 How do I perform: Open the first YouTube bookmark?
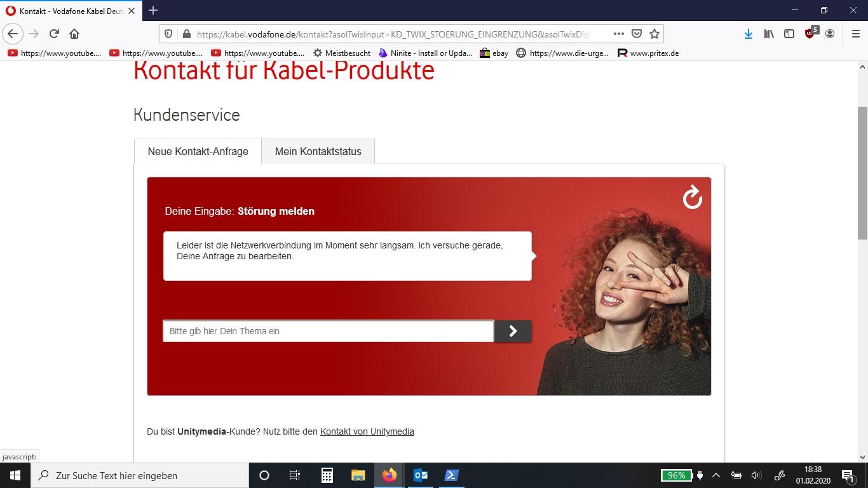click(54, 53)
